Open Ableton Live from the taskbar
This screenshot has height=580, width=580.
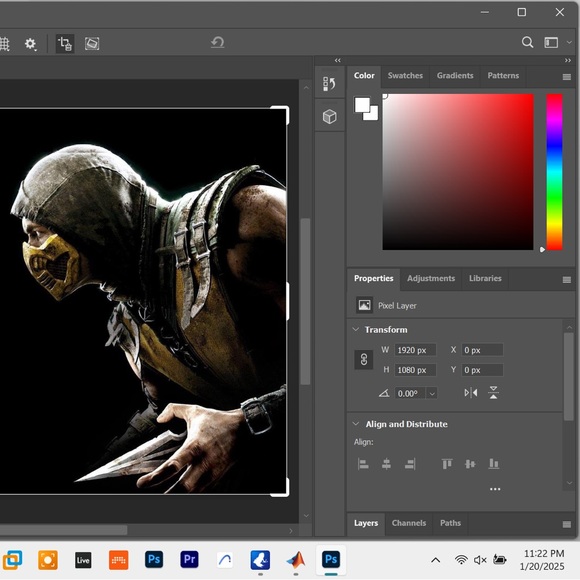tap(83, 560)
